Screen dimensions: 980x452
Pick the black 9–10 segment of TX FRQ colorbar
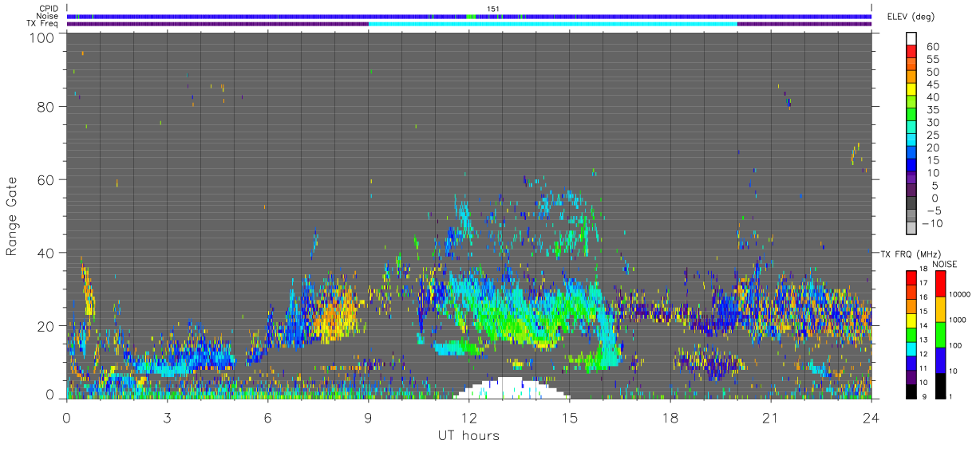pyautogui.click(x=911, y=391)
